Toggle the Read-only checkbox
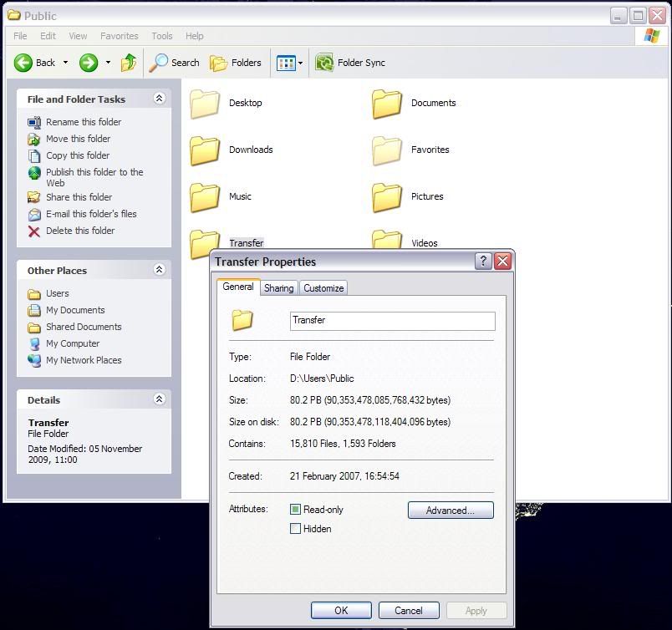 (295, 510)
